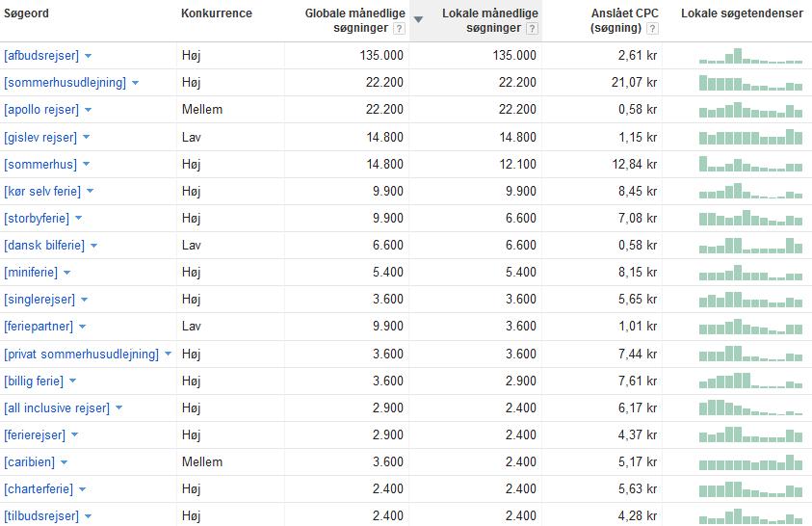The image size is (812, 526).
Task: Open the charterferie keyword link
Action: coord(39,488)
